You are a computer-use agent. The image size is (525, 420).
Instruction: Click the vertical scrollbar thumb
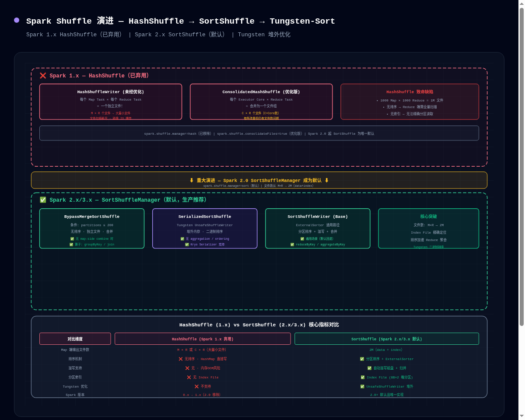[521, 167]
